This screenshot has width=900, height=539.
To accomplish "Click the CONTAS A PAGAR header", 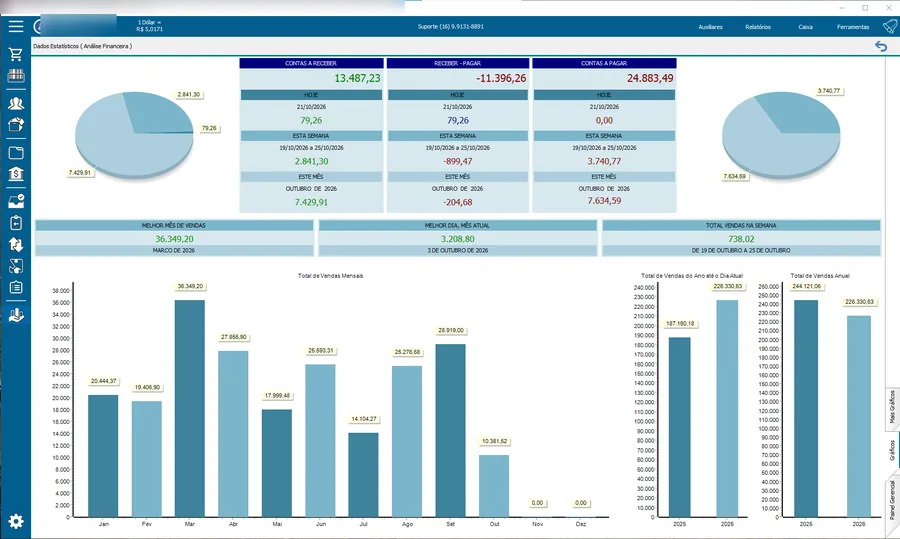I will click(x=604, y=63).
